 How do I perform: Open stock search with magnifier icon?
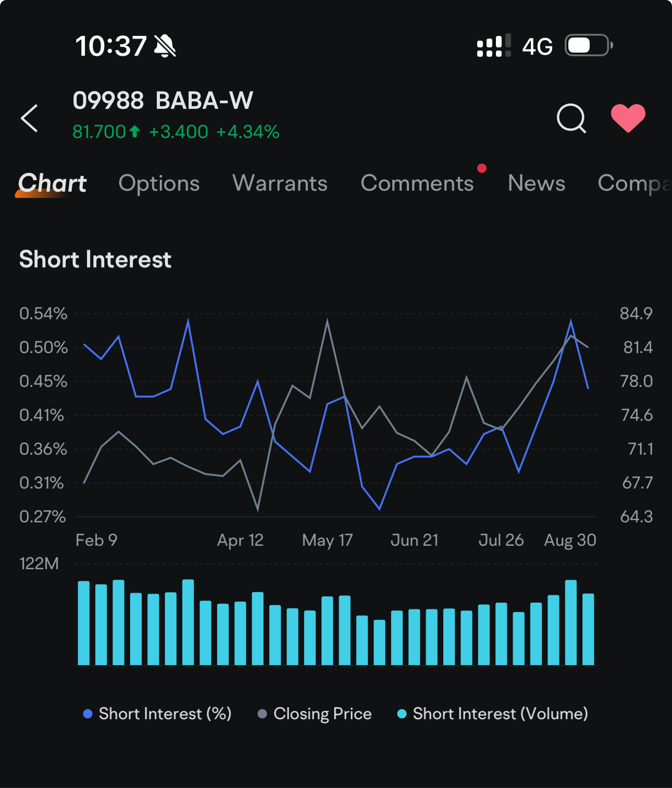coord(571,118)
